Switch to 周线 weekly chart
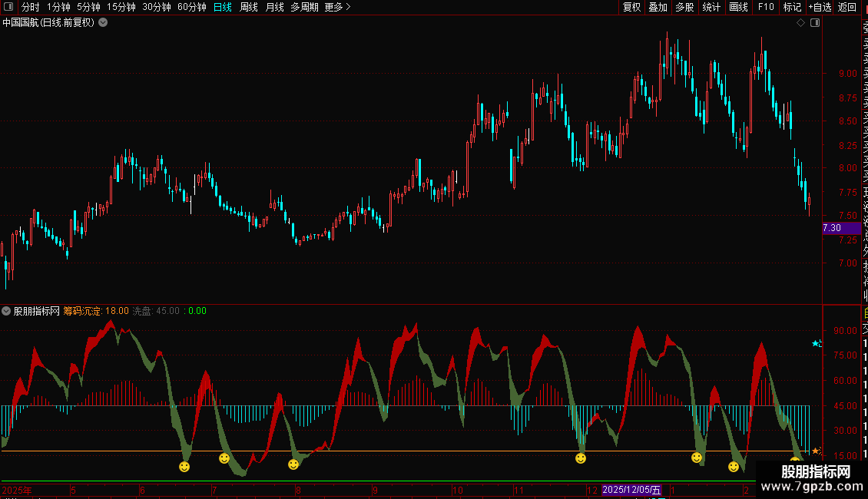 pyautogui.click(x=249, y=7)
